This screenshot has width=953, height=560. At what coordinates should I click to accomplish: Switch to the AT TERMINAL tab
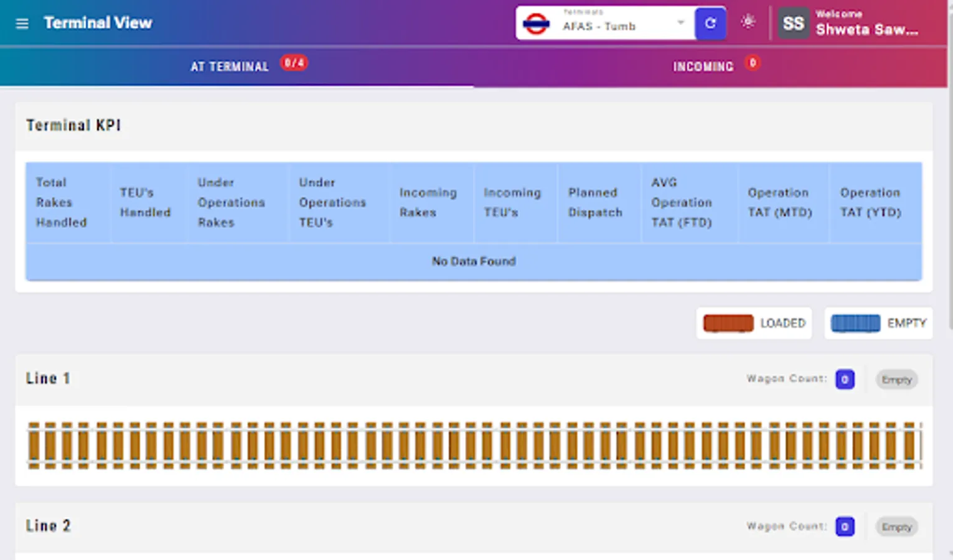(237, 66)
